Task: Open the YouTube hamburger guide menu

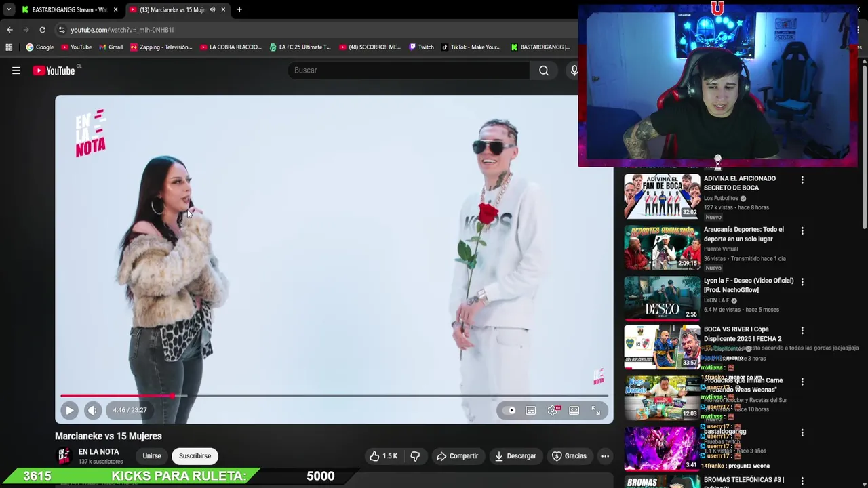Action: pos(16,70)
